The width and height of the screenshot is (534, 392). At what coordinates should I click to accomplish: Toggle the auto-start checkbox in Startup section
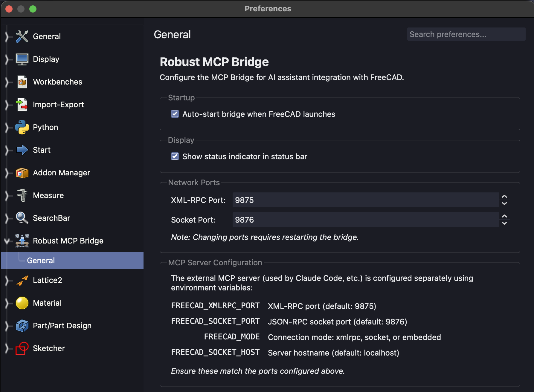[175, 114]
